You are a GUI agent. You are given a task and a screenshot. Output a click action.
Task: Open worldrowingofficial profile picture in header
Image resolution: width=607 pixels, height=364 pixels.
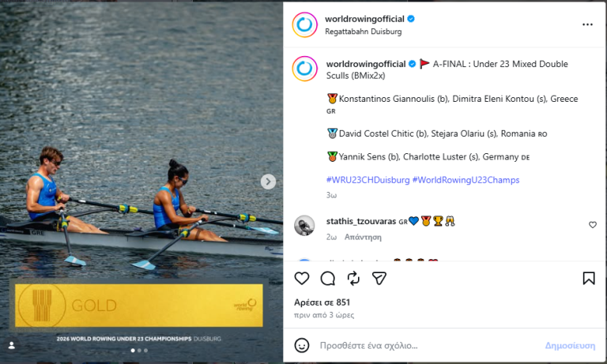point(304,24)
